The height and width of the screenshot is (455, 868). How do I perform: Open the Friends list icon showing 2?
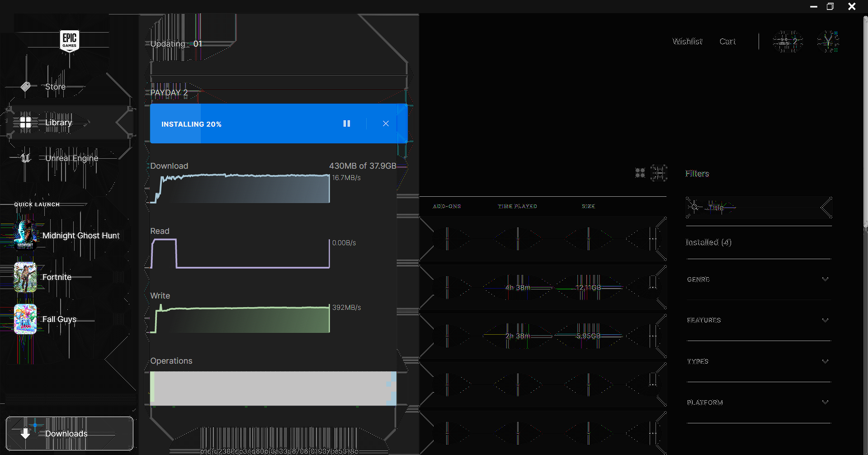[x=788, y=41]
